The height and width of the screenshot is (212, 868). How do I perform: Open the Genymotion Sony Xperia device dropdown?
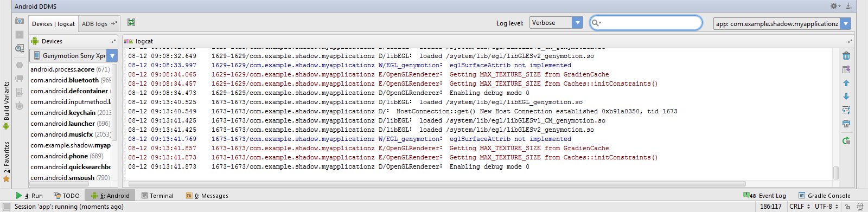(x=73, y=55)
